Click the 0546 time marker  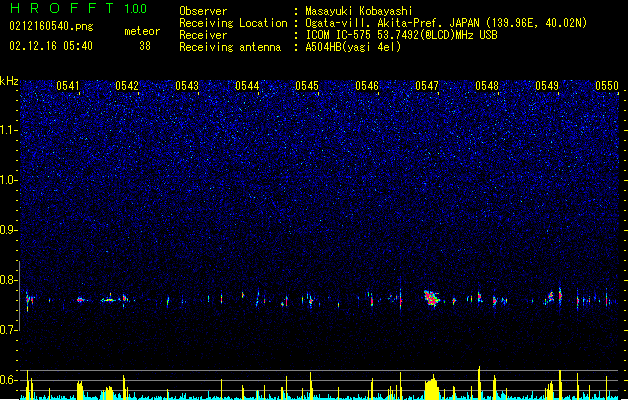pyautogui.click(x=367, y=86)
